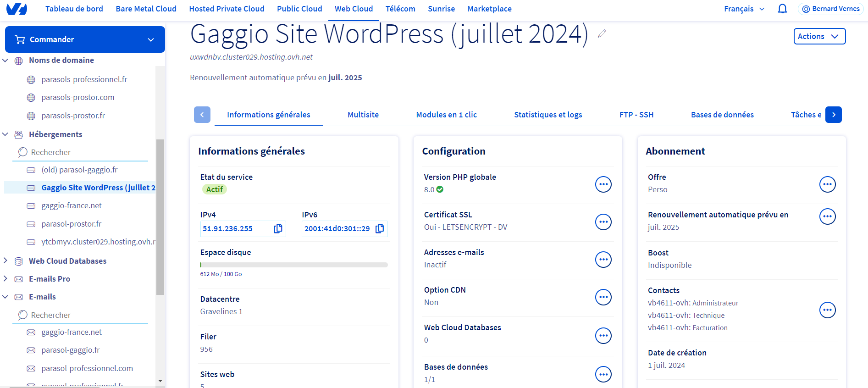Open options menu for Offre Perso
Screen dimensions: 868x388
(x=827, y=184)
